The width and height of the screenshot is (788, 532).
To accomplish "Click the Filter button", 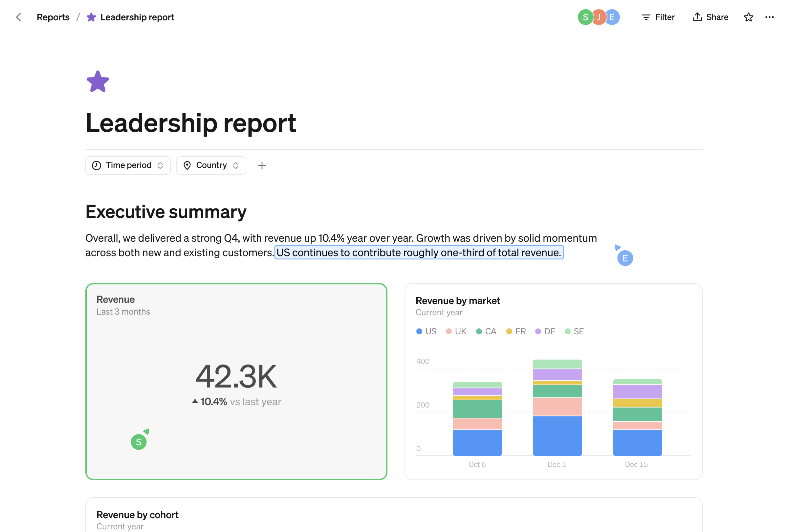I will (658, 17).
